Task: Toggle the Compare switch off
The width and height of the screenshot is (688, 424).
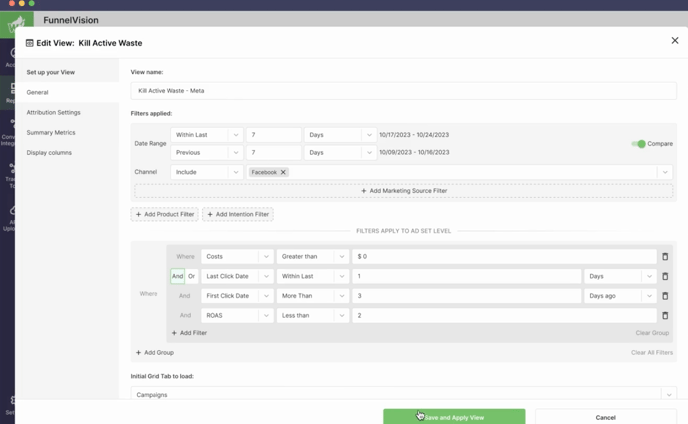Action: point(638,144)
